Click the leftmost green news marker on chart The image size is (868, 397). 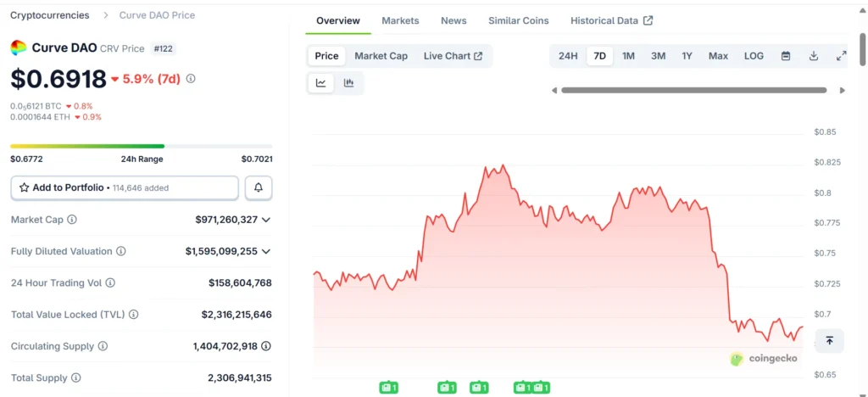388,388
